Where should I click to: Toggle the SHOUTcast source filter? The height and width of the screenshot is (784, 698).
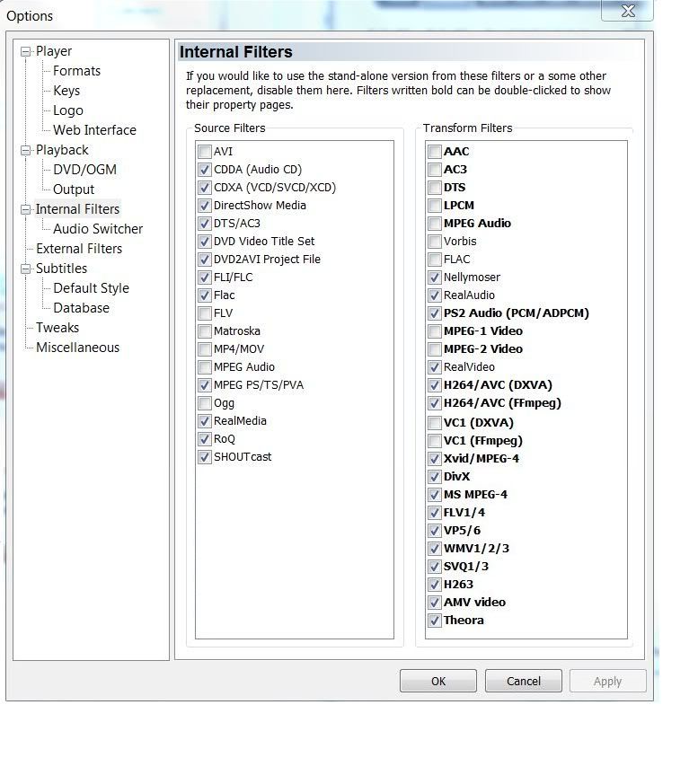pyautogui.click(x=205, y=457)
